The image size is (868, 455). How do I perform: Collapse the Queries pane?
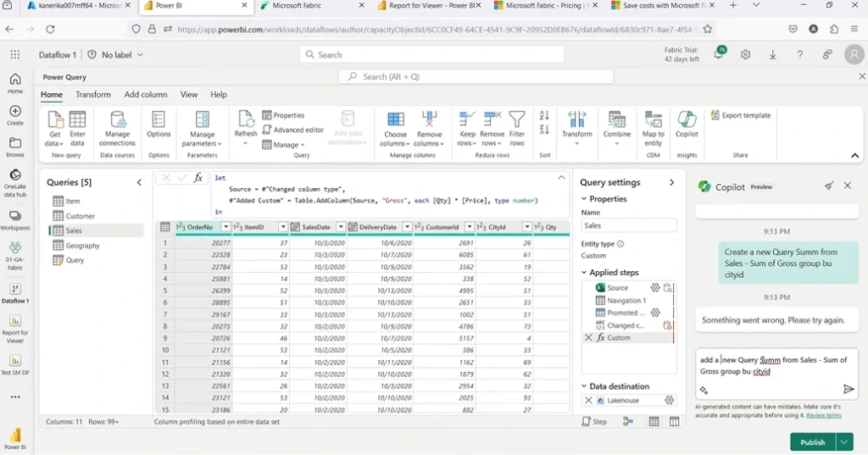coord(139,182)
